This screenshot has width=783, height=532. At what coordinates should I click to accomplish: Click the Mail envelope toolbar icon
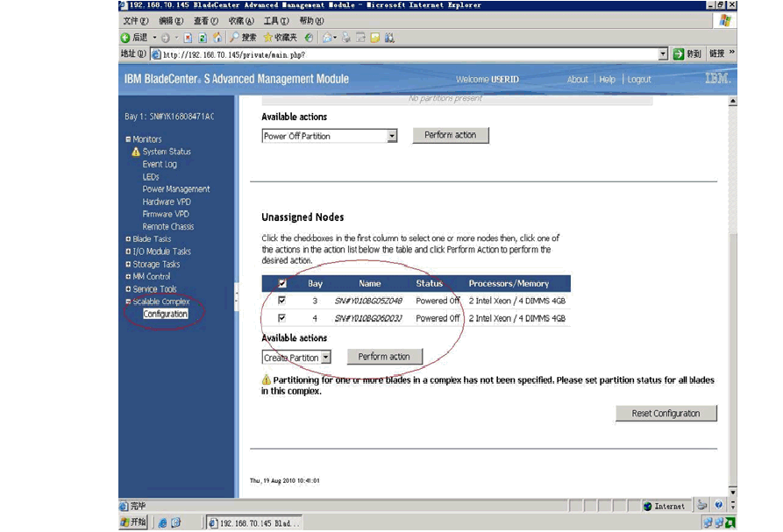click(327, 38)
